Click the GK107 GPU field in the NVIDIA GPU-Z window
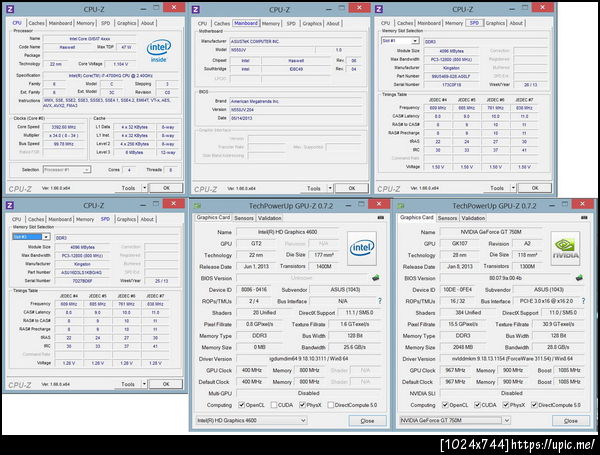The height and width of the screenshot is (455, 600). [x=459, y=244]
